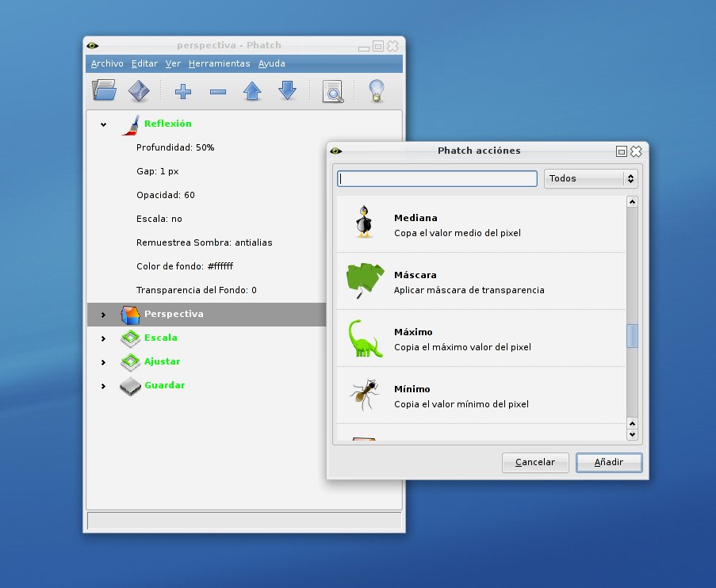Click the Reflexión paintbrush icon
Image resolution: width=716 pixels, height=588 pixels.
coord(131,125)
